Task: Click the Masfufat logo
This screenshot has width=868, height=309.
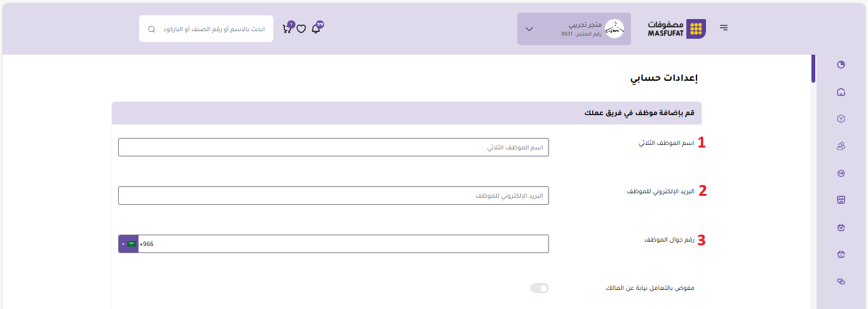Action: (x=676, y=29)
